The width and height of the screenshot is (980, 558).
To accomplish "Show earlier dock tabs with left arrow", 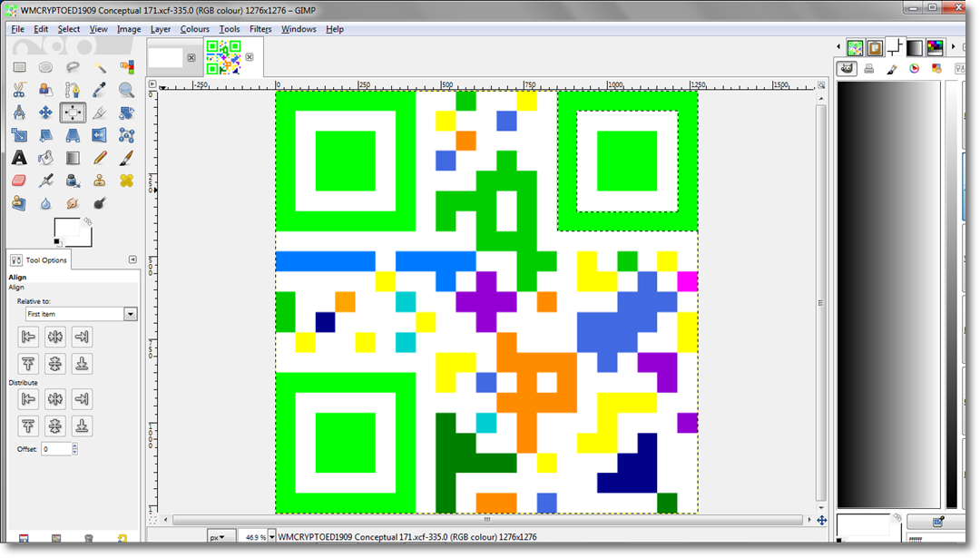I will pyautogui.click(x=838, y=47).
